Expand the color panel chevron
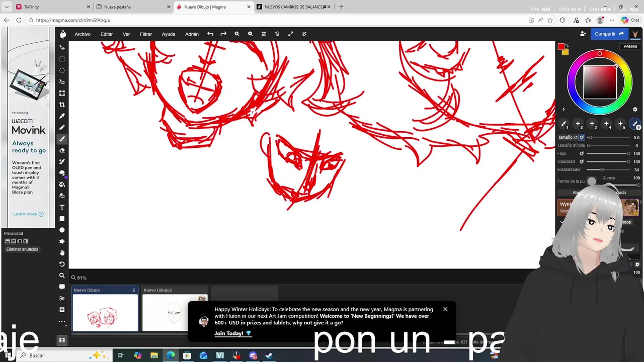This screenshot has height=362, width=644. (x=563, y=109)
